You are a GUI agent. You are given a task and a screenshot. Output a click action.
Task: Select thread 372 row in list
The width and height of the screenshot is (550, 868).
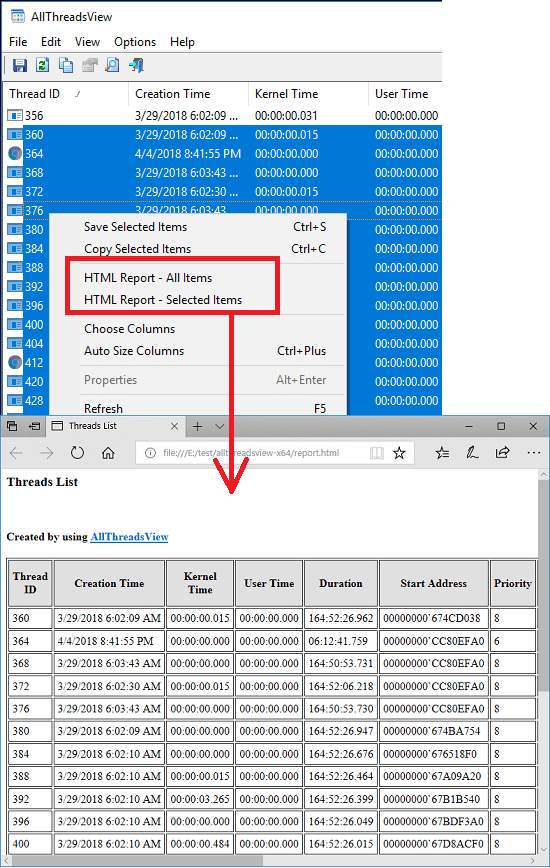(222, 192)
